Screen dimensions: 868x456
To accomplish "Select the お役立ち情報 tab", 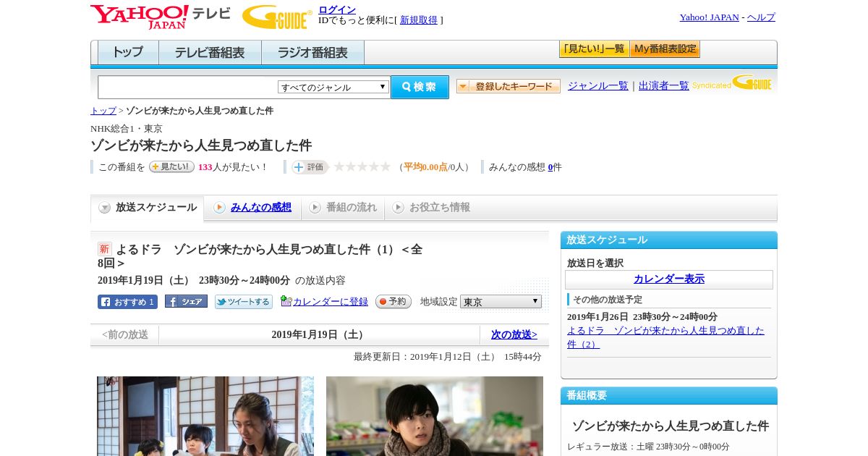I will click(x=432, y=208).
